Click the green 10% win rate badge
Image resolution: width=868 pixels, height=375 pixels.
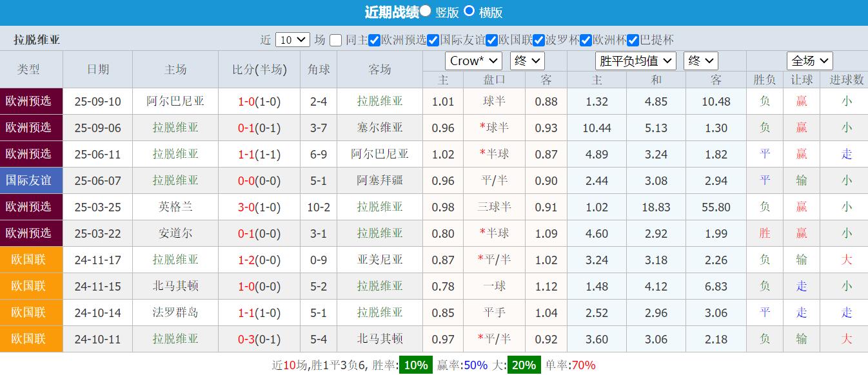416,365
